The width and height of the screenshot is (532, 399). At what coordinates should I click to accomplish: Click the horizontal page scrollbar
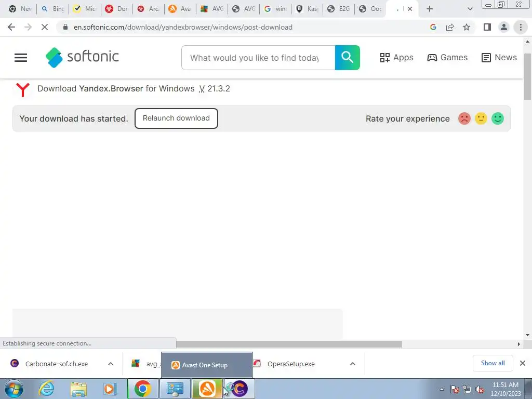(x=289, y=344)
